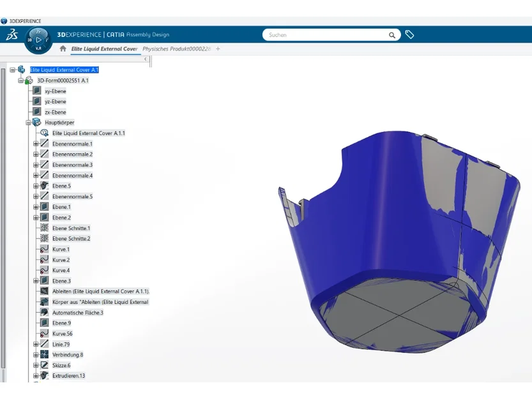
Task: Select Elite Liquid External Cover A.1 label
Action: [x=64, y=70]
